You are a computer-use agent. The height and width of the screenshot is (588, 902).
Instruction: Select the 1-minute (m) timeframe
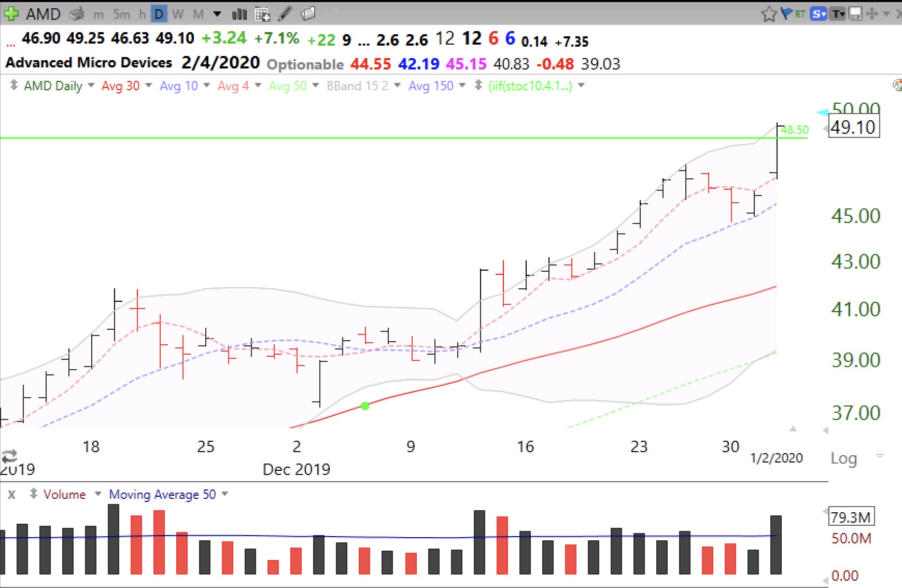coord(98,15)
